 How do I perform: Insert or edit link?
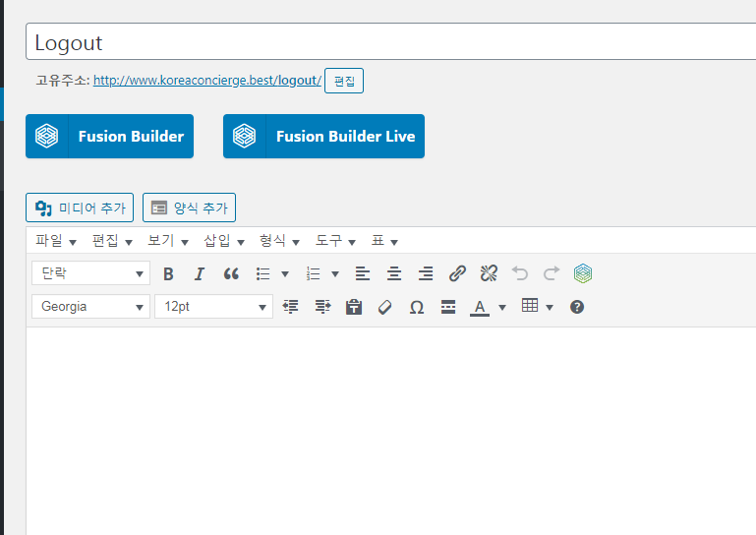pyautogui.click(x=457, y=274)
